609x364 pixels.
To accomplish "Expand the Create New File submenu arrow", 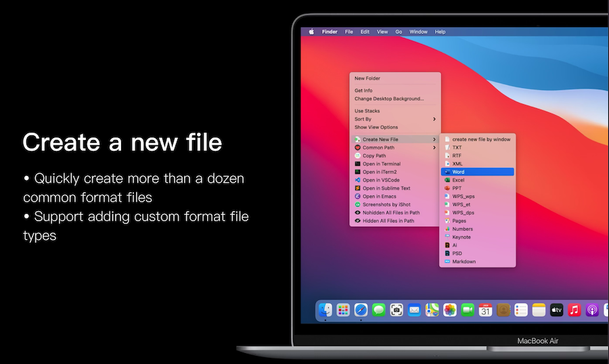I will point(434,139).
